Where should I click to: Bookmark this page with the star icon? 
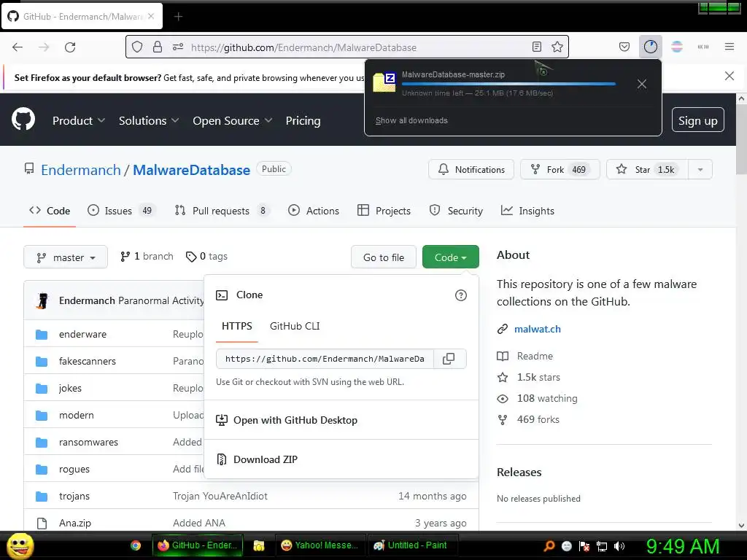tap(557, 47)
